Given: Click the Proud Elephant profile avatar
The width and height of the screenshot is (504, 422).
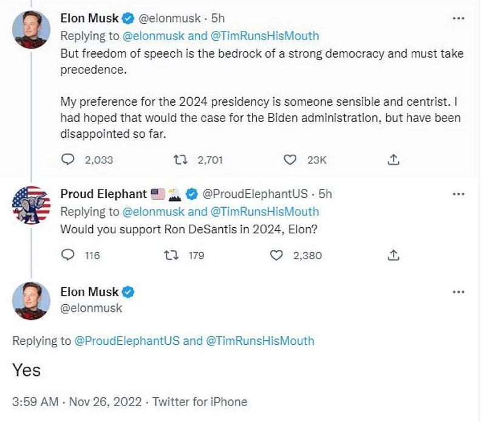Looking at the screenshot, I should point(31,205).
